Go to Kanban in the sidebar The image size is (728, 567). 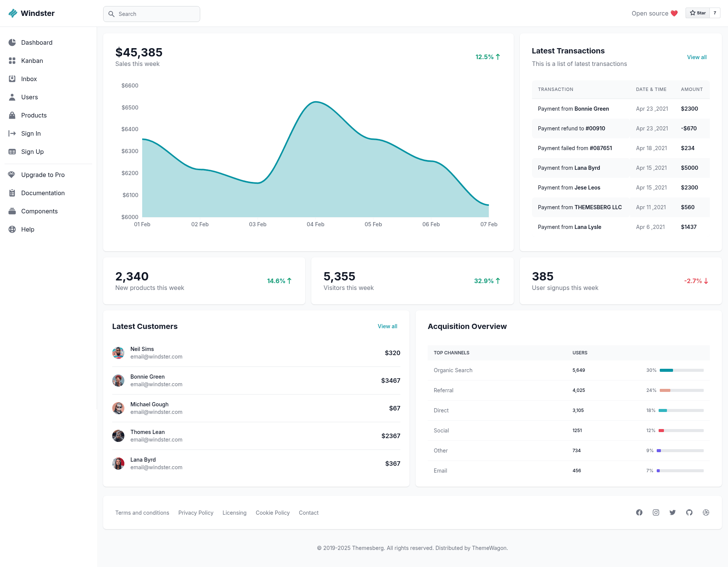pyautogui.click(x=48, y=61)
